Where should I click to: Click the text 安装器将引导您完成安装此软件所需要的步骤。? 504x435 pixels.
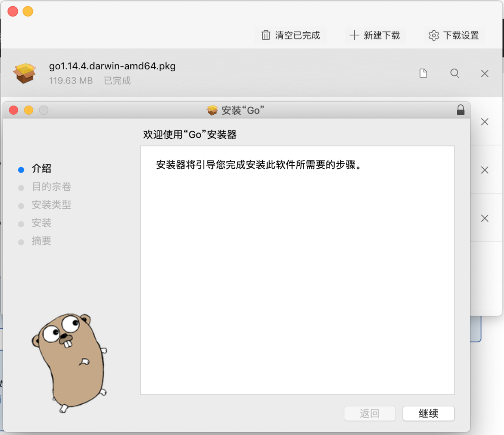tap(259, 165)
